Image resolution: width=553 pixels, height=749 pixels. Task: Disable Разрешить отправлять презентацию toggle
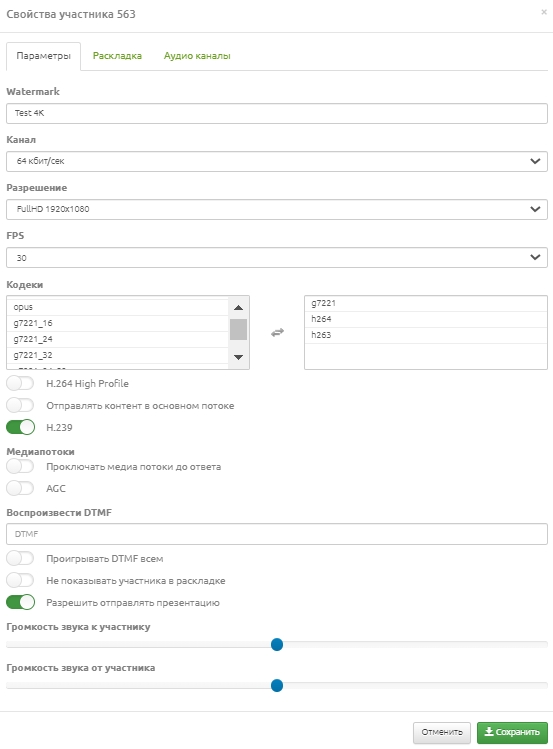coord(21,602)
